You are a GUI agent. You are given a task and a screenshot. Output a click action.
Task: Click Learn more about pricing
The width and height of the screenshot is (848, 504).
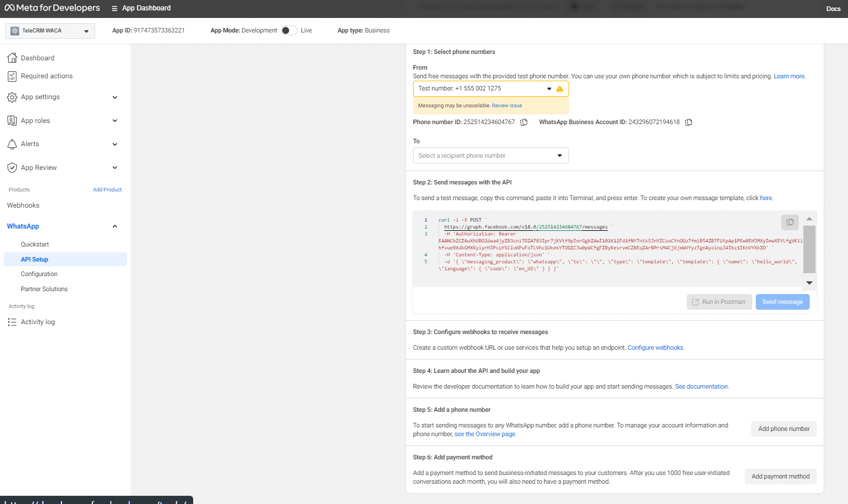click(789, 76)
